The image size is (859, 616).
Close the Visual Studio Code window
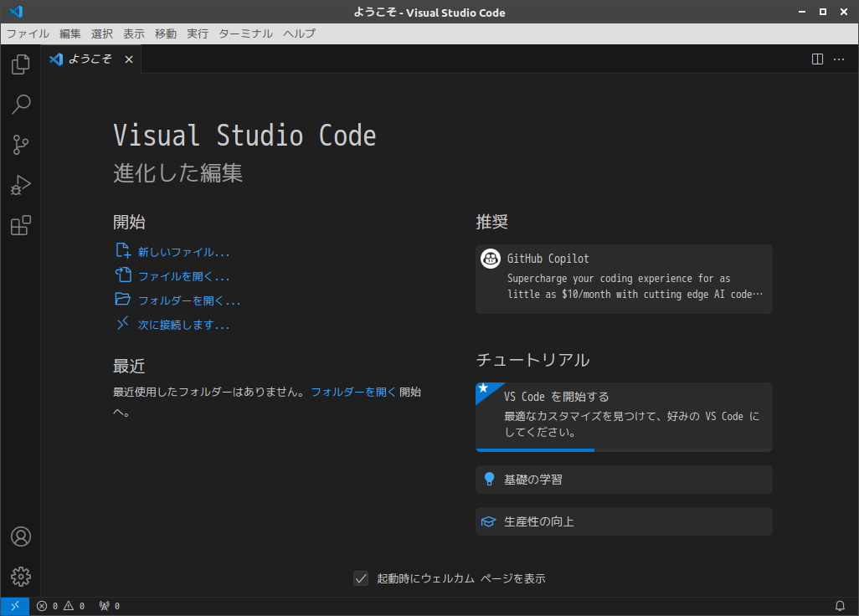[x=844, y=12]
